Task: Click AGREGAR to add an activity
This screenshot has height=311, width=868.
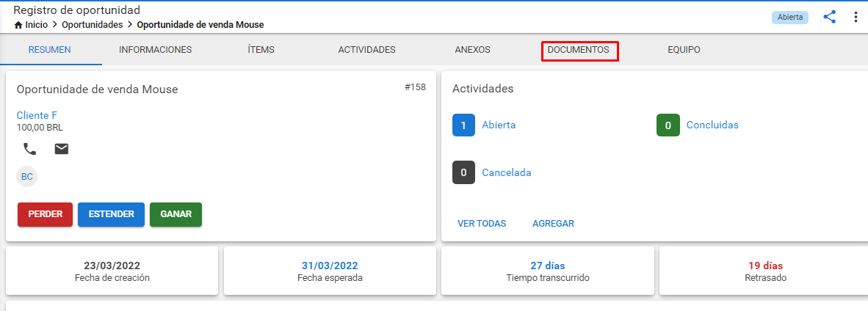Action: [x=553, y=224]
